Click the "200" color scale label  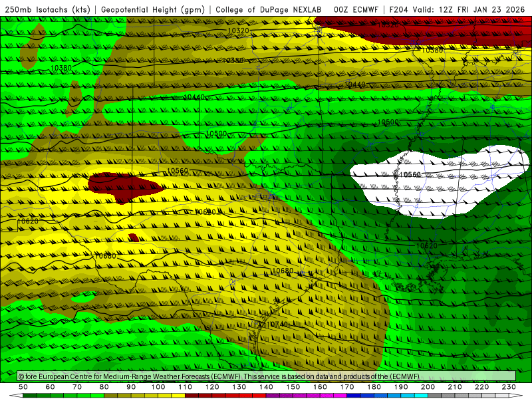pos(428,387)
